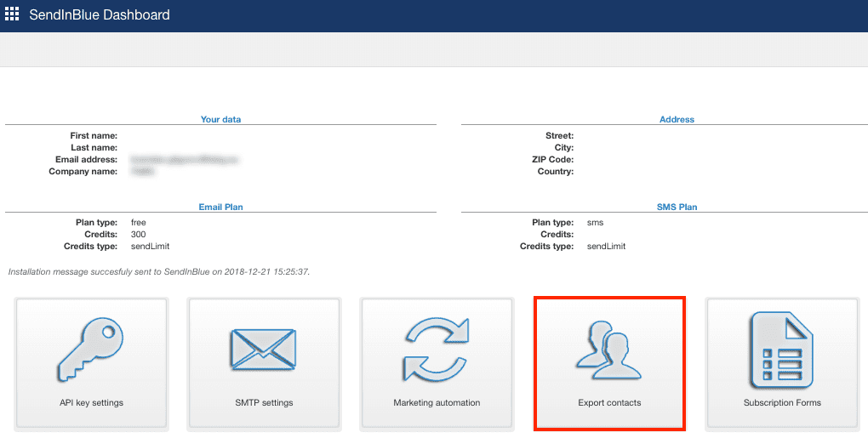Click the Country label
The height and width of the screenshot is (438, 868).
tap(555, 172)
